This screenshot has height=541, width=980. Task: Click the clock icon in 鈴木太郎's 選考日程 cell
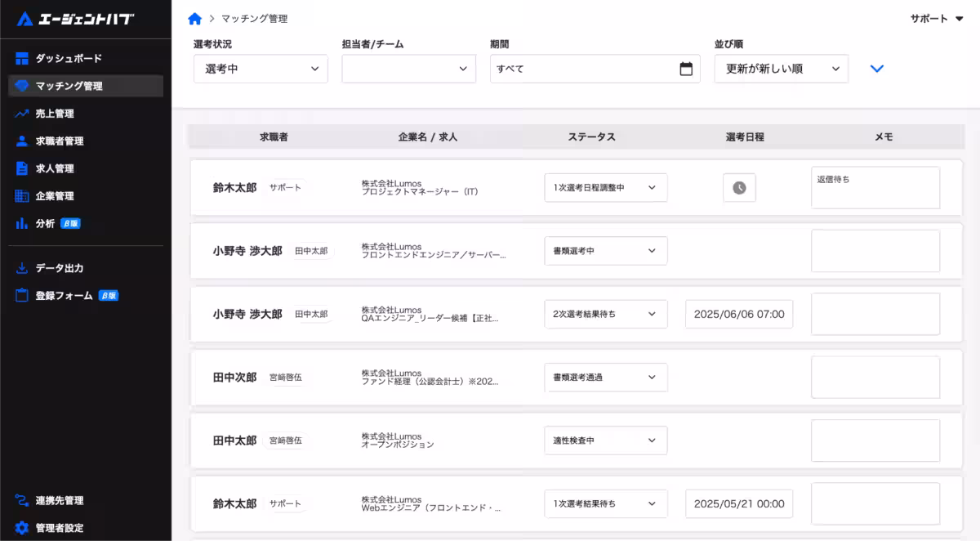point(738,187)
